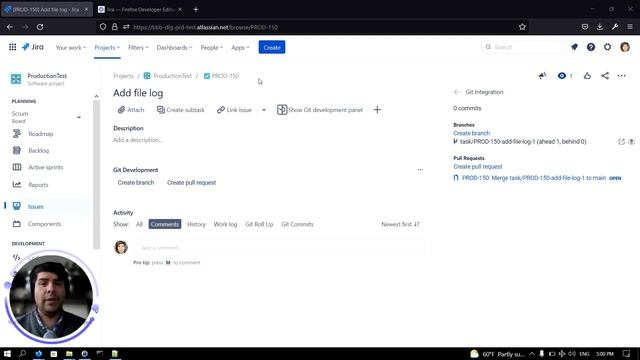The height and width of the screenshot is (360, 640).
Task: Click the icon at the end of the branch row
Action: 631,142
